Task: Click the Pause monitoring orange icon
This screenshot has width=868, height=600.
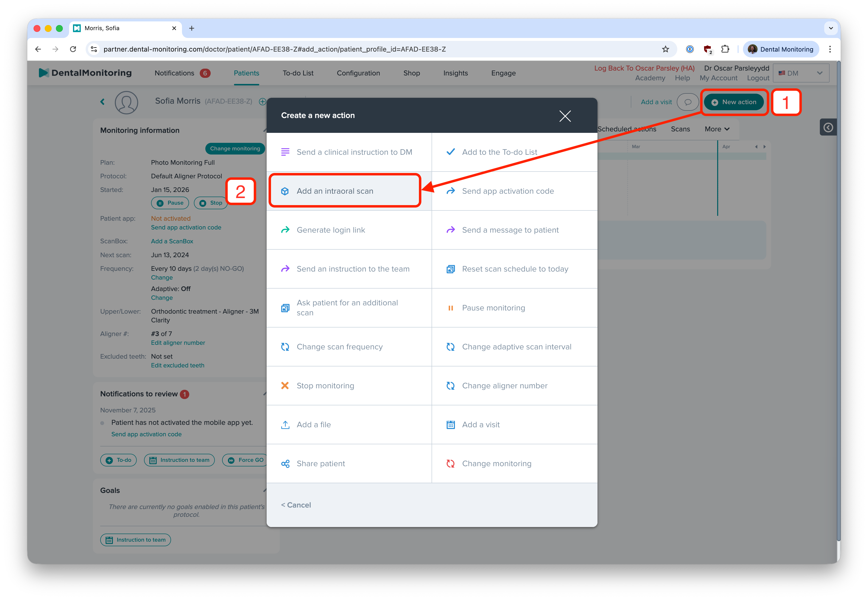Action: point(450,308)
